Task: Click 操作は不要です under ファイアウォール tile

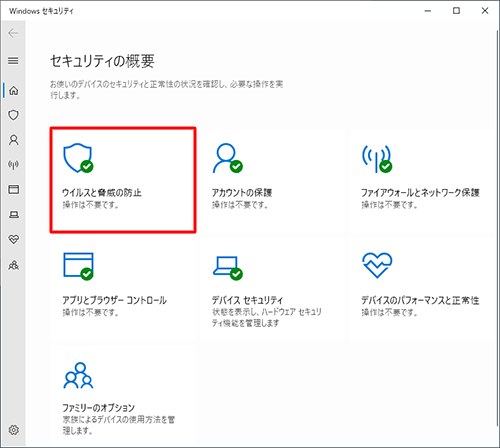Action: [389, 205]
